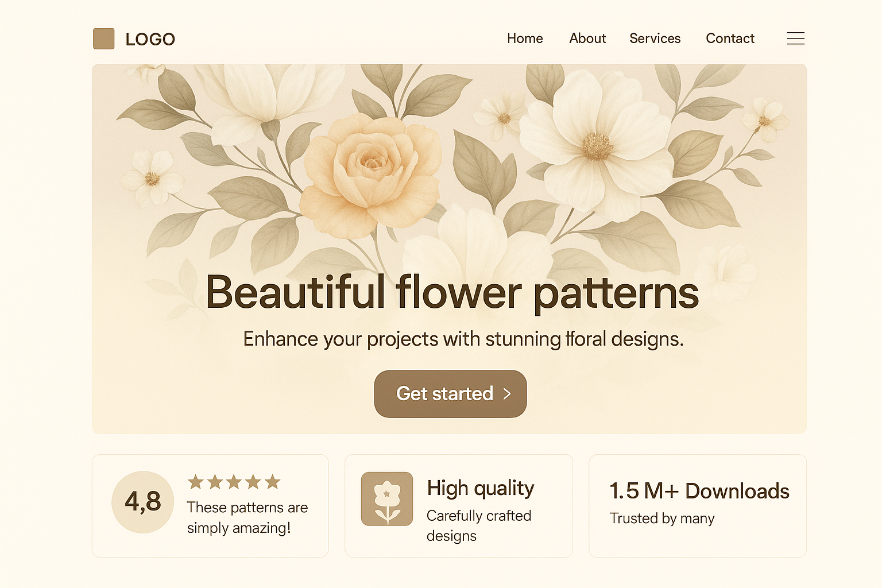This screenshot has width=882, height=588.
Task: Select the 1.5 M+ Downloads heading
Action: pos(699,491)
